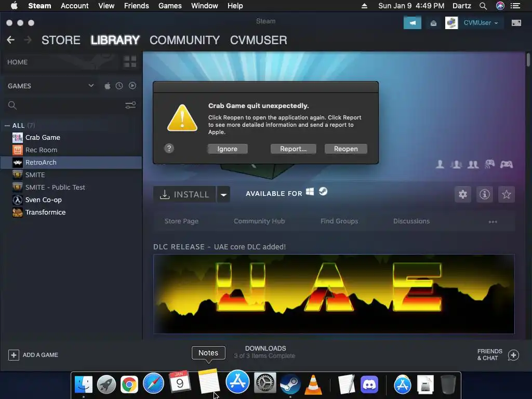Open Notes from the Dock
Screen dimensions: 532x399
[209, 382]
